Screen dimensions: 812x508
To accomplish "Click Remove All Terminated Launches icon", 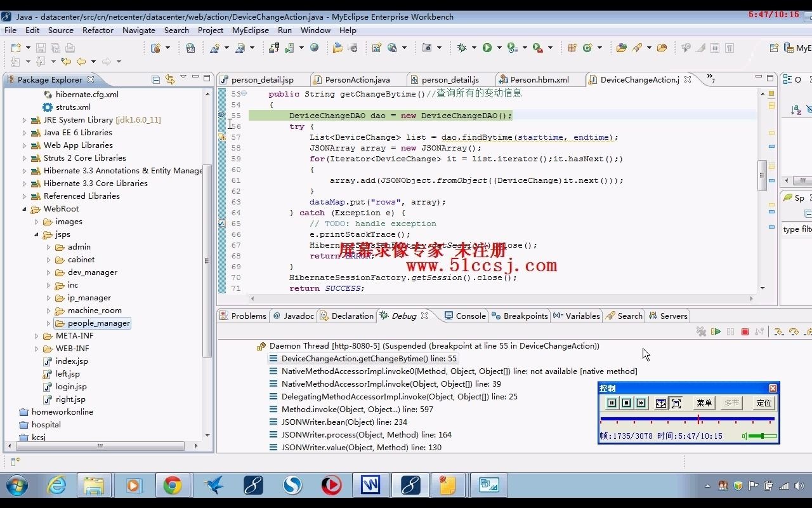I will coord(701,331).
